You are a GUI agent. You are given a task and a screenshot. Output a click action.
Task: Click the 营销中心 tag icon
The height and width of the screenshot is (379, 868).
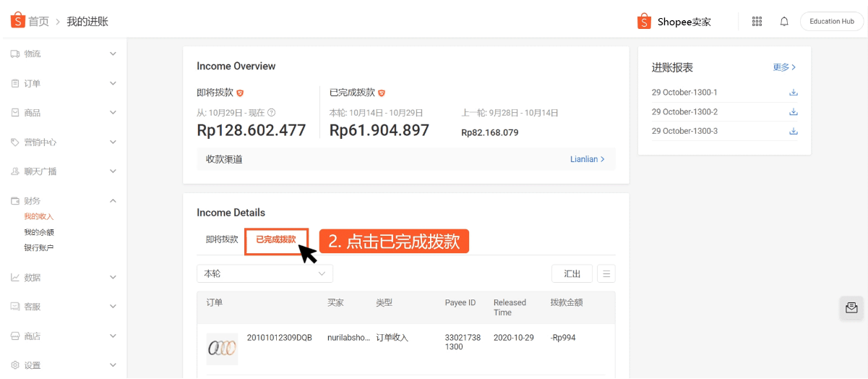pos(15,142)
